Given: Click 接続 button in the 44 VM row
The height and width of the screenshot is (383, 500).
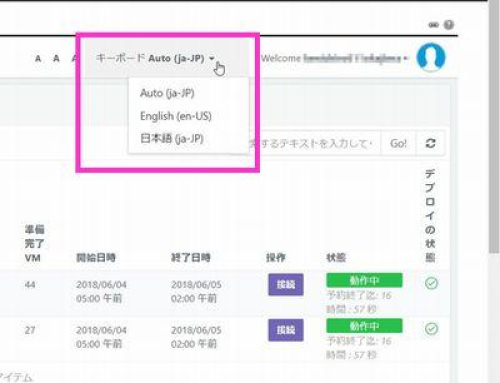Looking at the screenshot, I should pyautogui.click(x=286, y=284).
